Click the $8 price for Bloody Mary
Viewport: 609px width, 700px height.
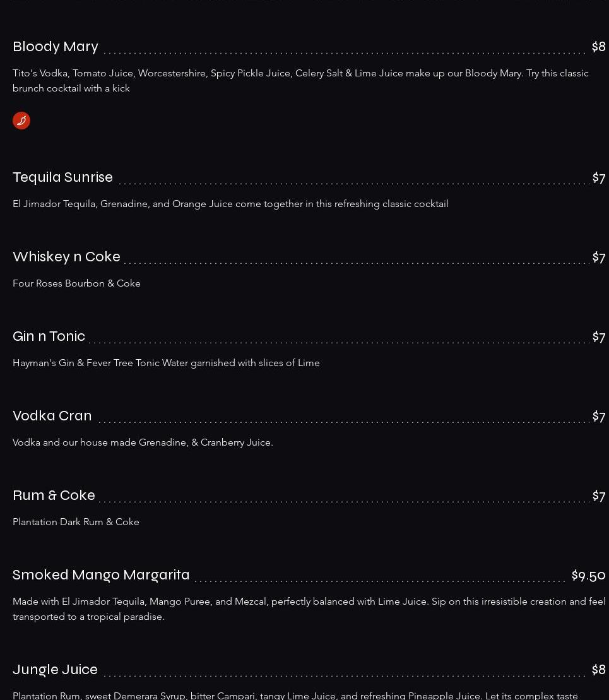click(x=598, y=47)
